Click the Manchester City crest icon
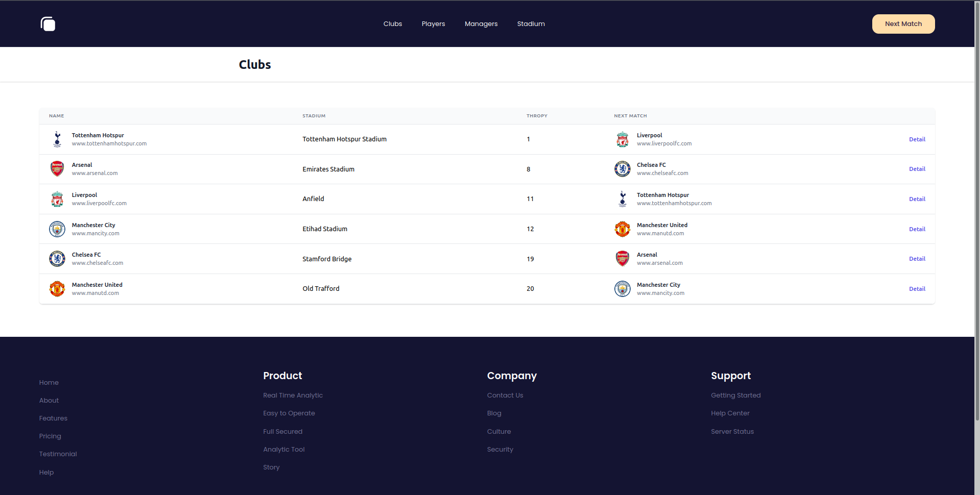Screen dimensions: 980x495 57,229
